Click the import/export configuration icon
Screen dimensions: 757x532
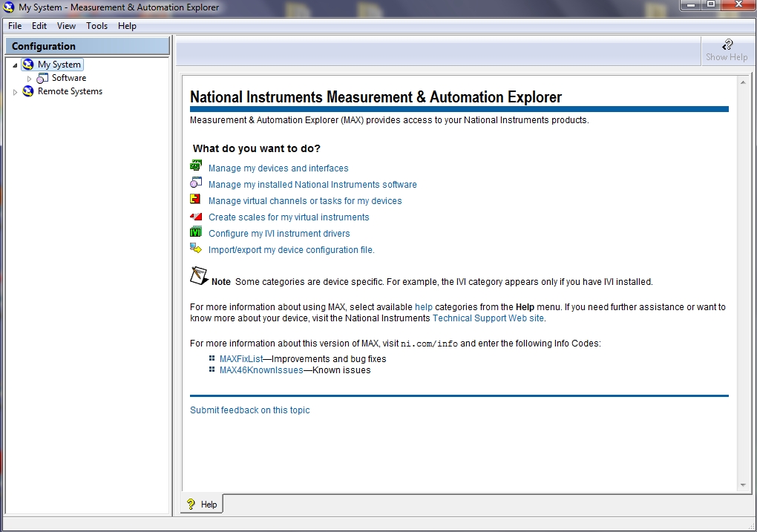pyautogui.click(x=195, y=248)
